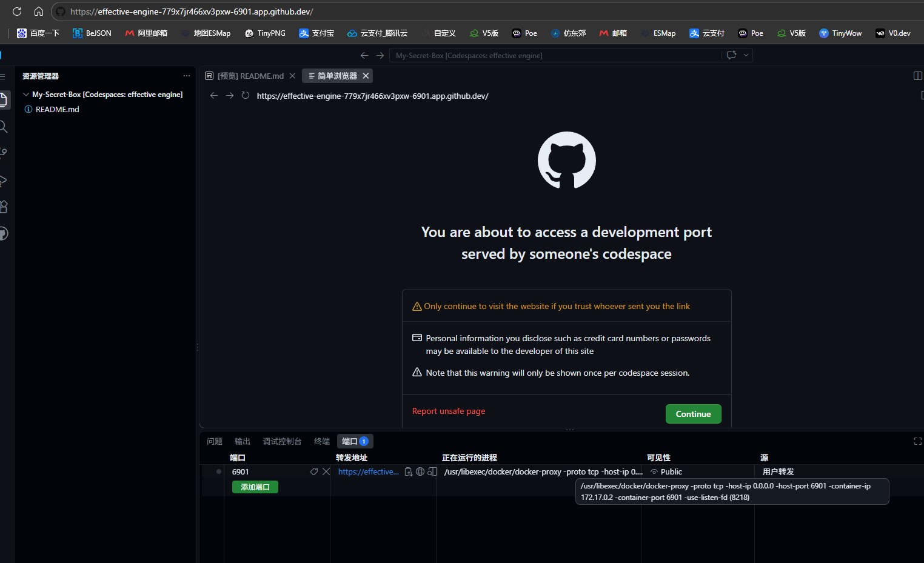Screen dimensions: 924x563
Task: Open explorer panel more actions (…)
Action: click(x=187, y=76)
